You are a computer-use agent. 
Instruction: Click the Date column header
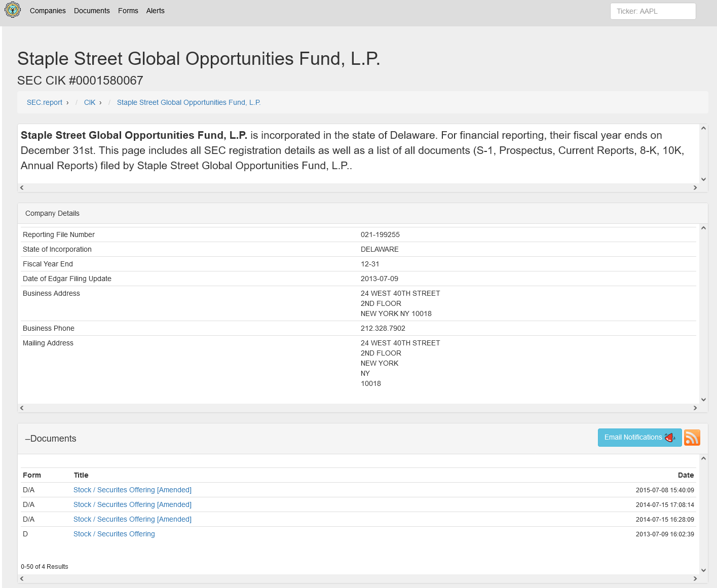pyautogui.click(x=686, y=475)
